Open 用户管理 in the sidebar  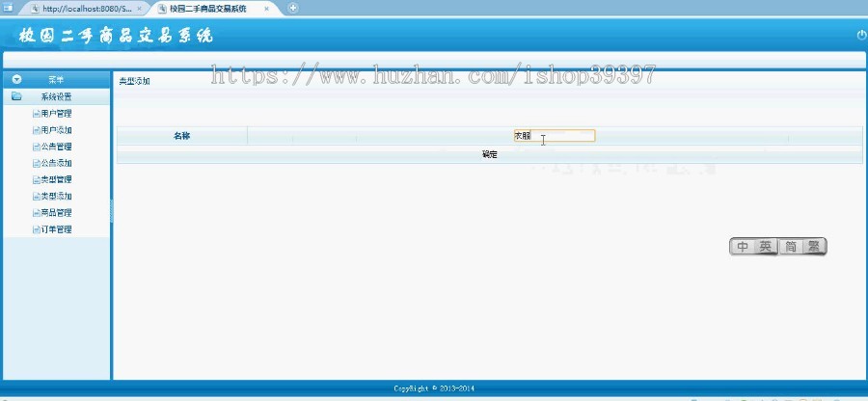click(x=56, y=114)
